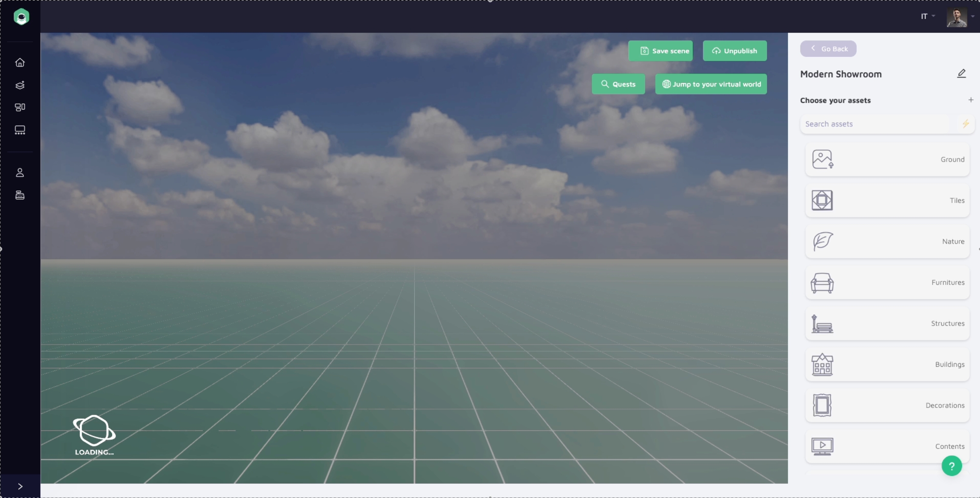Click into the Search assets field
980x498 pixels.
876,124
